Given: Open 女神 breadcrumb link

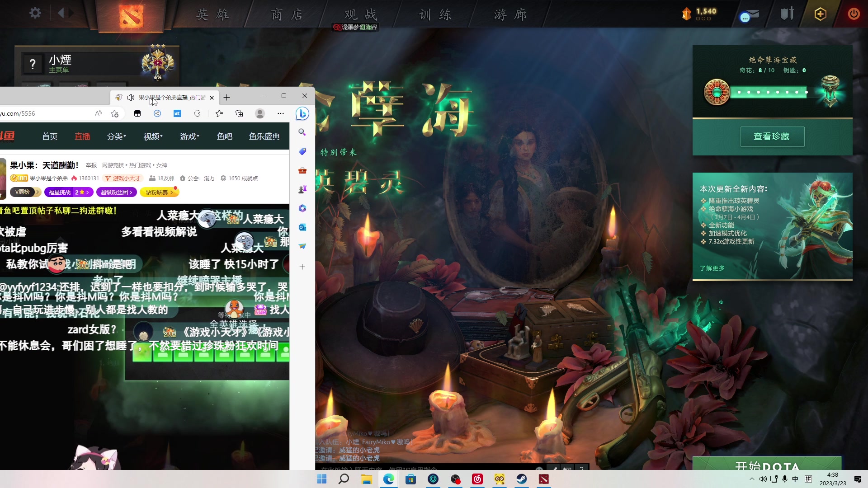Looking at the screenshot, I should coord(162,165).
